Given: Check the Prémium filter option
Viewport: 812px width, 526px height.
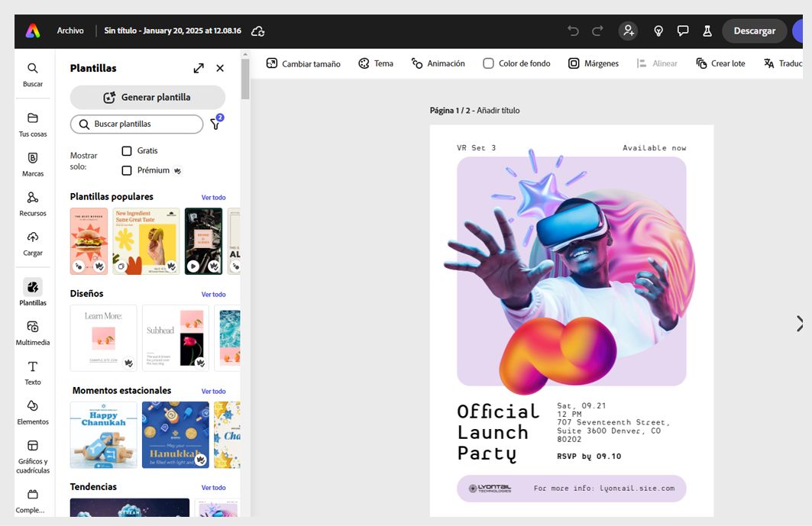Looking at the screenshot, I should pos(126,170).
